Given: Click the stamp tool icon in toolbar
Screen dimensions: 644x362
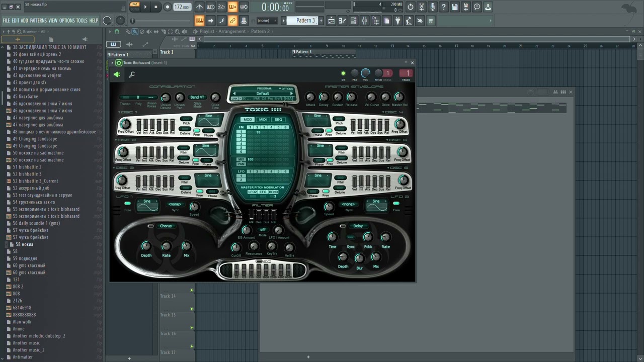Looking at the screenshot, I should (244, 21).
